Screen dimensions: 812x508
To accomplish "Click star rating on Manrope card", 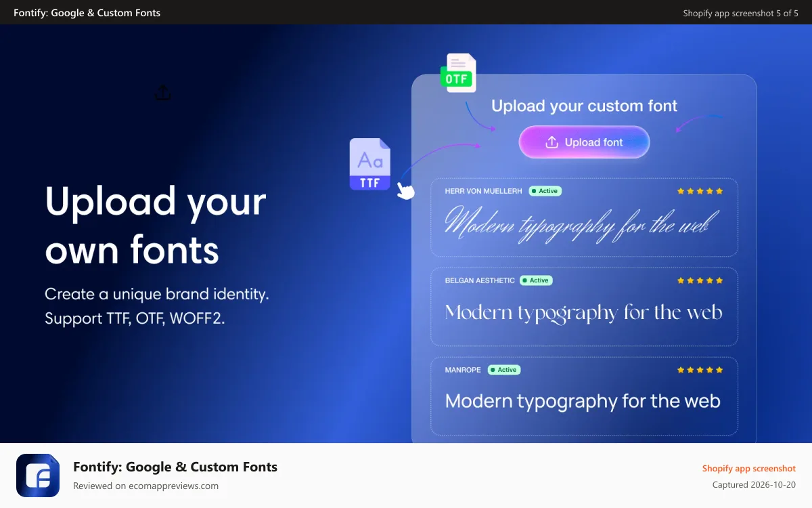I will (700, 370).
